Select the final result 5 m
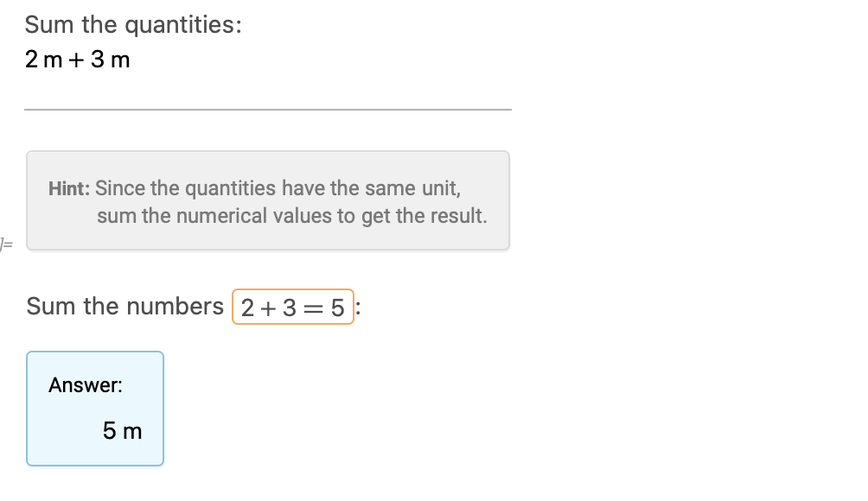868x501 pixels. point(123,431)
